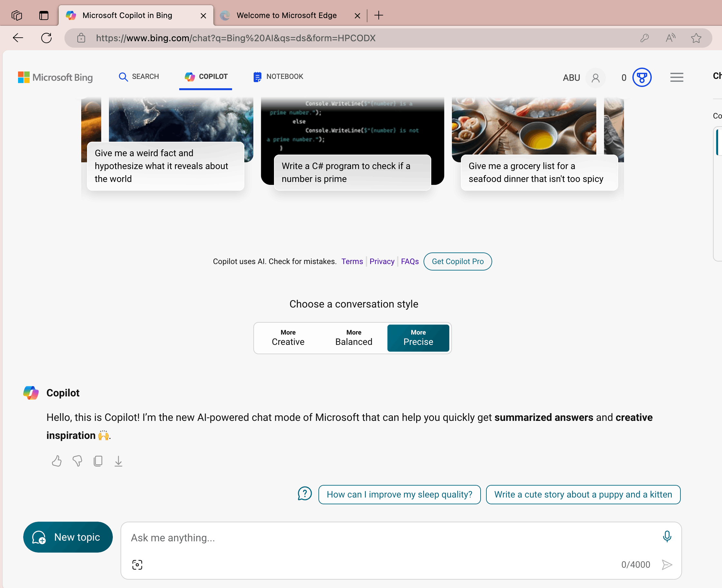Open the hamburger settings menu
722x588 pixels.
tap(677, 78)
